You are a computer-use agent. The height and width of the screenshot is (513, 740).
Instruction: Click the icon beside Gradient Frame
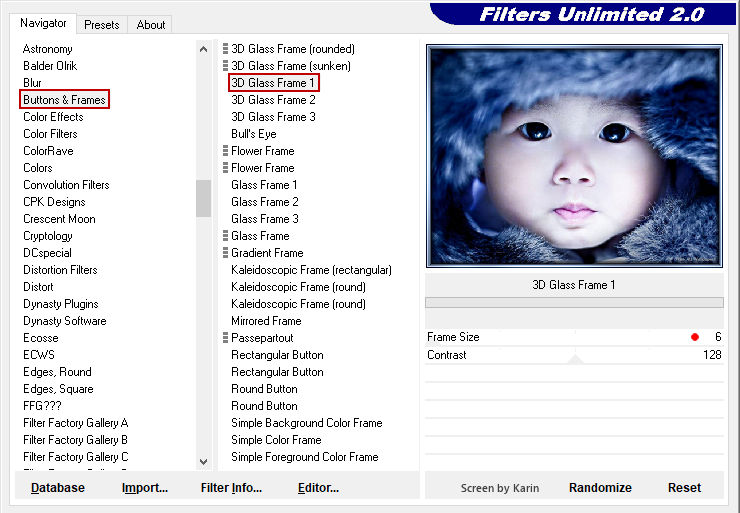click(225, 253)
